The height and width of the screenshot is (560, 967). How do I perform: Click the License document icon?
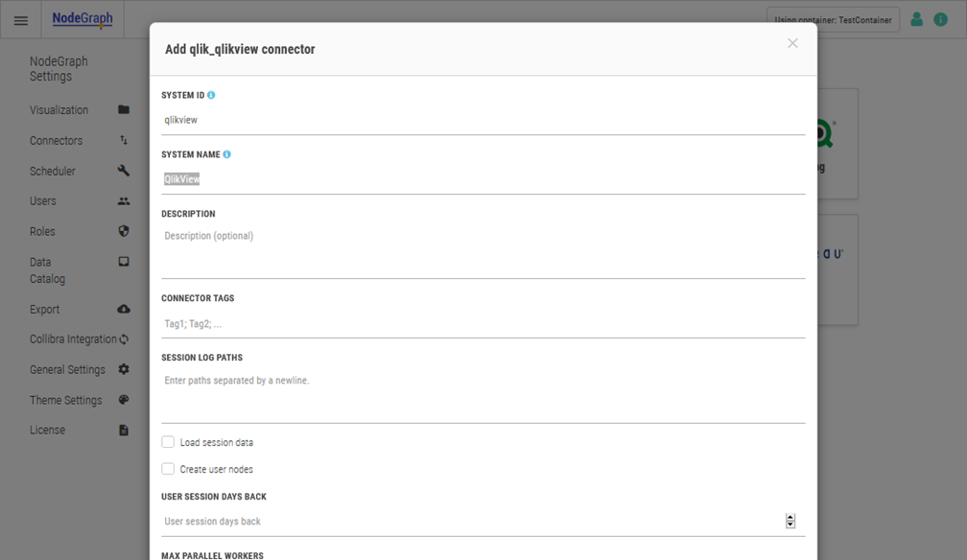(124, 430)
